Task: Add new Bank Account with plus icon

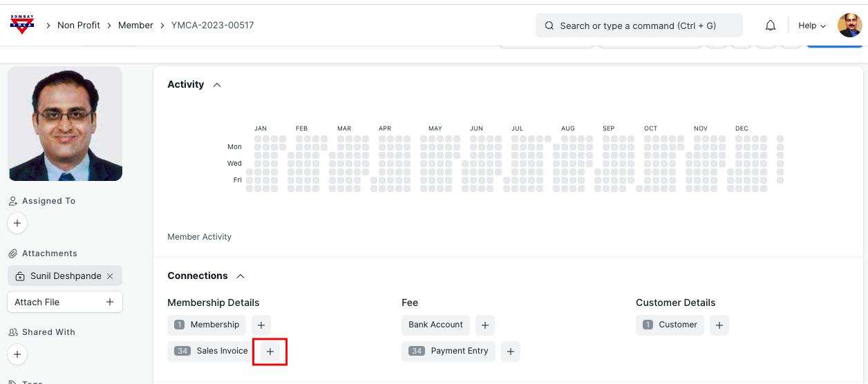Action: point(484,325)
